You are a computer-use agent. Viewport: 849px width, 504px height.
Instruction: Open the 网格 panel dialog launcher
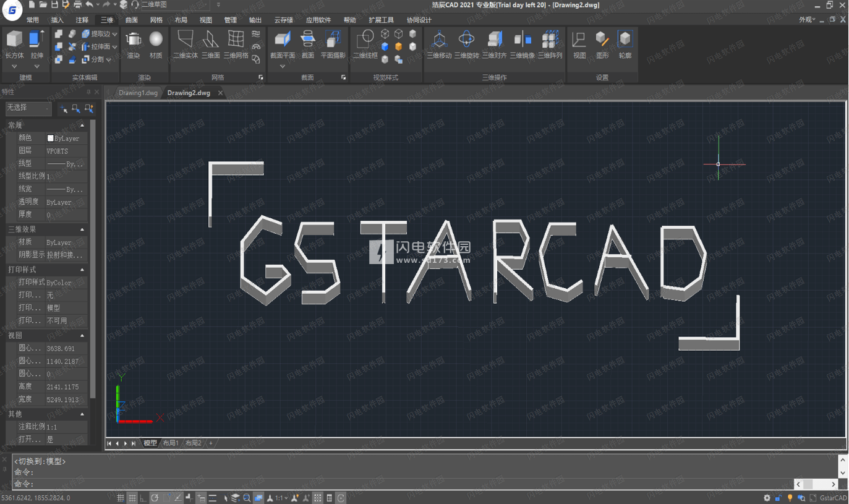point(261,78)
